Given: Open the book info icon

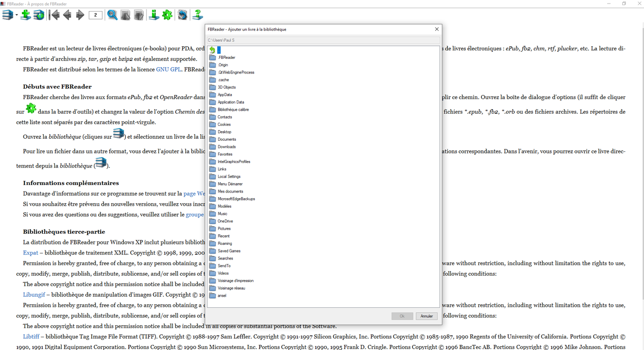Looking at the screenshot, I should coord(154,15).
